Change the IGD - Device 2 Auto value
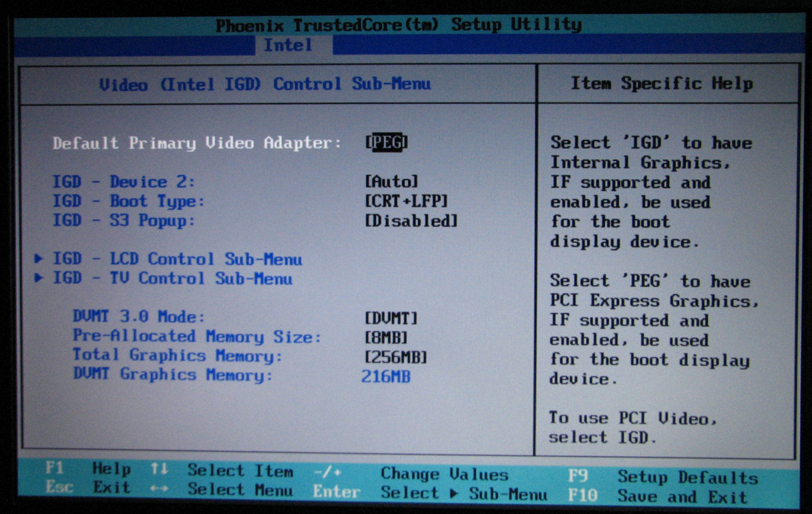812x514 pixels. click(x=392, y=182)
